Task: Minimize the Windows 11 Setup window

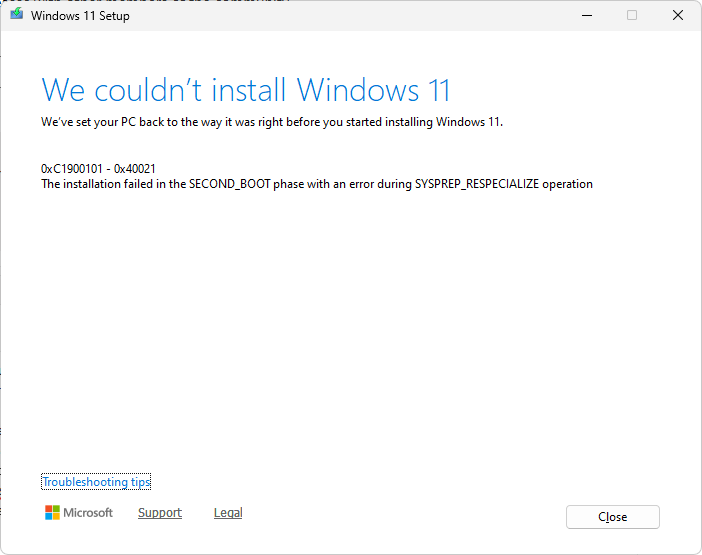Action: click(x=587, y=15)
